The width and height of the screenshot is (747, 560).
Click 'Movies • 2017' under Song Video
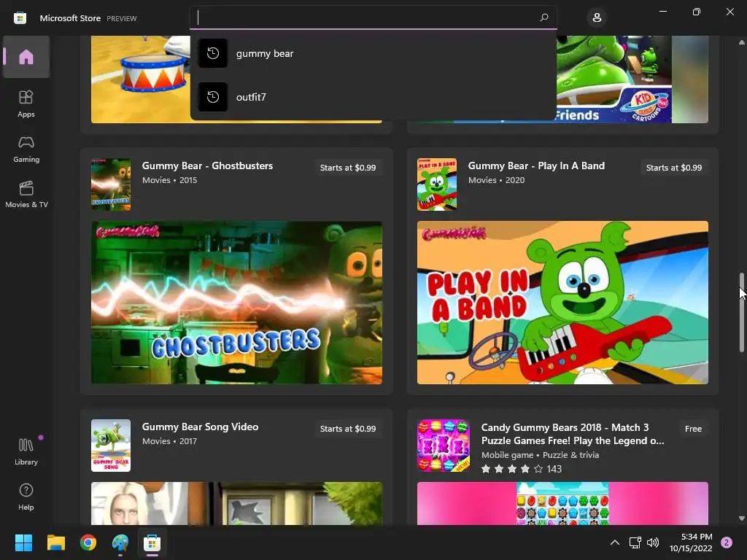[x=169, y=441]
